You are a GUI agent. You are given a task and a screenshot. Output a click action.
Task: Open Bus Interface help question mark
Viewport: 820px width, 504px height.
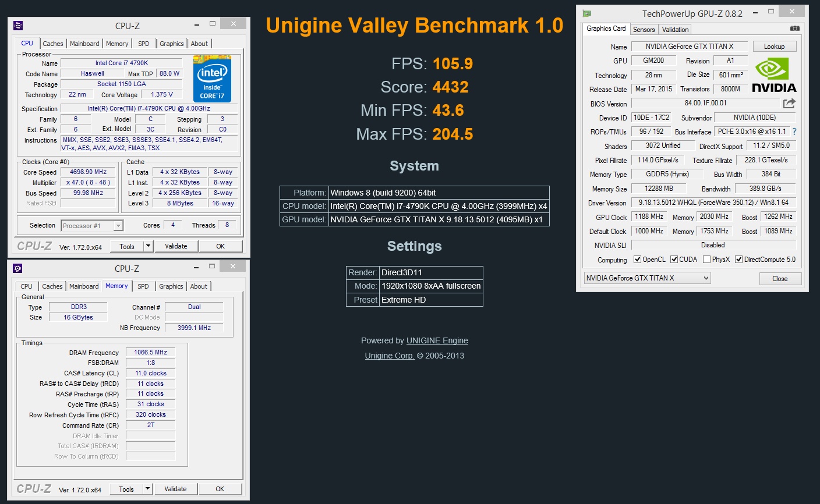pos(794,132)
